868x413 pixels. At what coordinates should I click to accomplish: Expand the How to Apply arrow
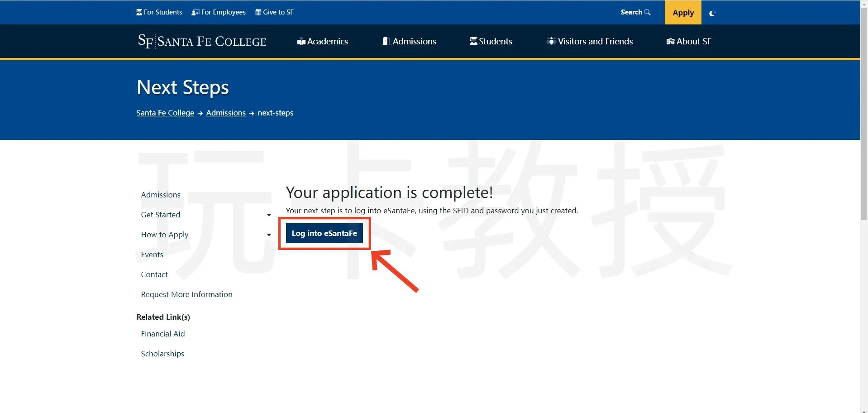(x=269, y=235)
